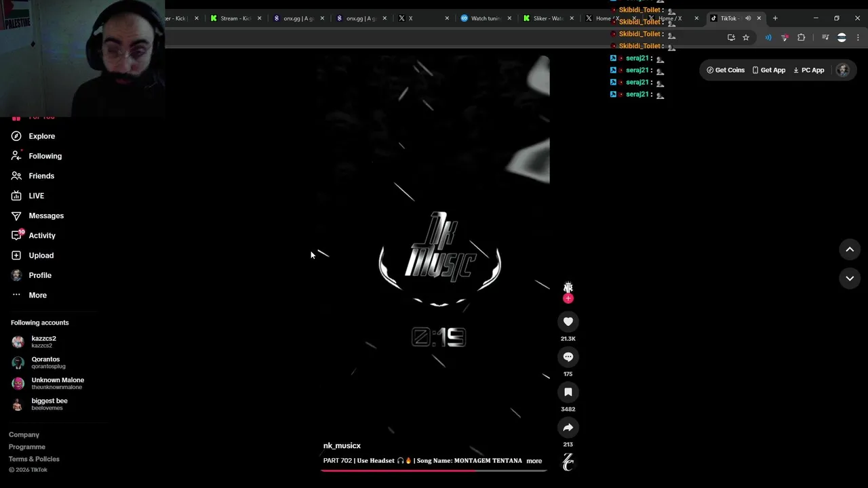The height and width of the screenshot is (488, 868).
Task: Click the 21.3K likes count
Action: tap(568, 338)
